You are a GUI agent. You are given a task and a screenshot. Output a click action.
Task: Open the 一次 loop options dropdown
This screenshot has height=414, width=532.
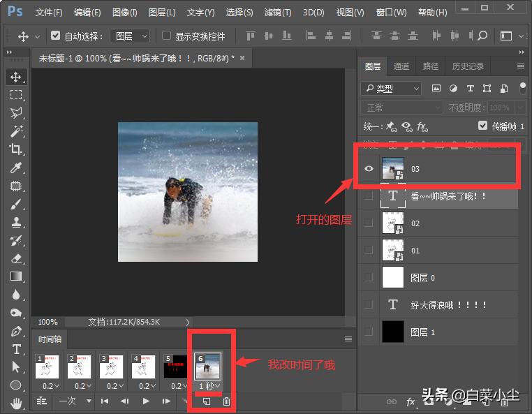point(75,401)
